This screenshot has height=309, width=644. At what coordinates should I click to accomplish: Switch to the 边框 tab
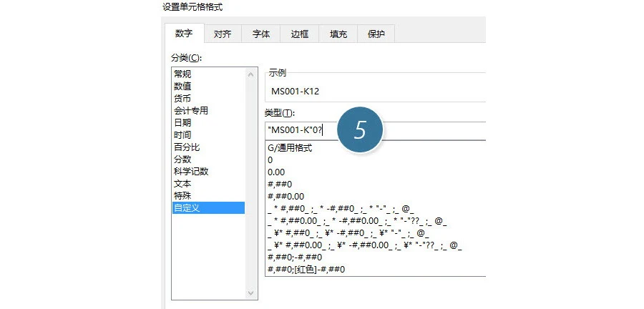coord(299,34)
